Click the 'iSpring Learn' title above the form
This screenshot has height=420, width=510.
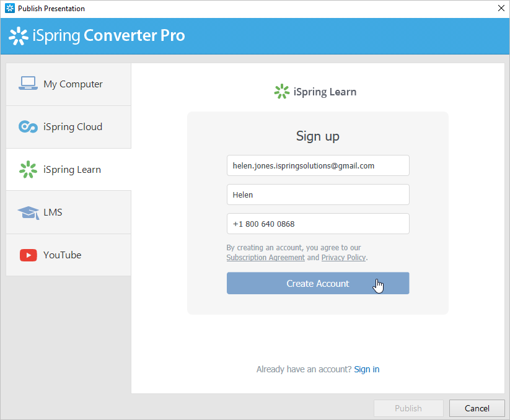pos(325,92)
